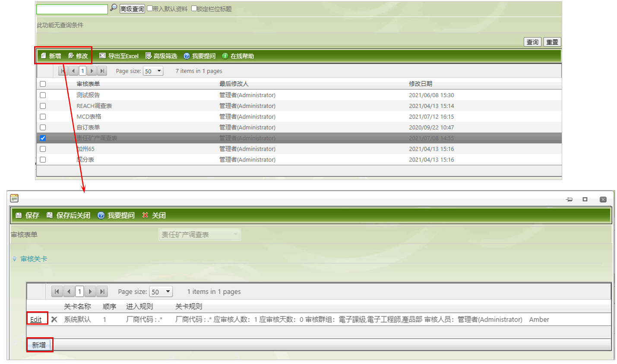Click the 顺序 column header
Viewport: 617px width, 364px height.
110,307
